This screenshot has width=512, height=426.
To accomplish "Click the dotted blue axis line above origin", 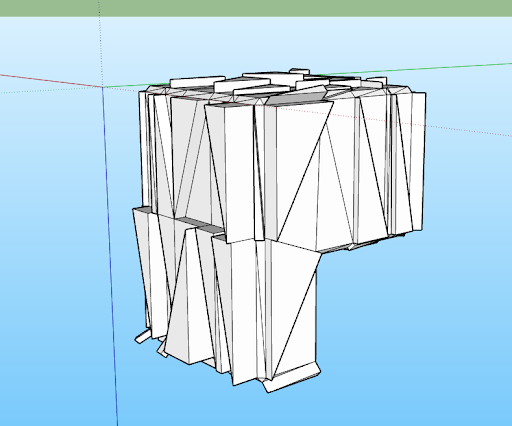I will point(100,43).
